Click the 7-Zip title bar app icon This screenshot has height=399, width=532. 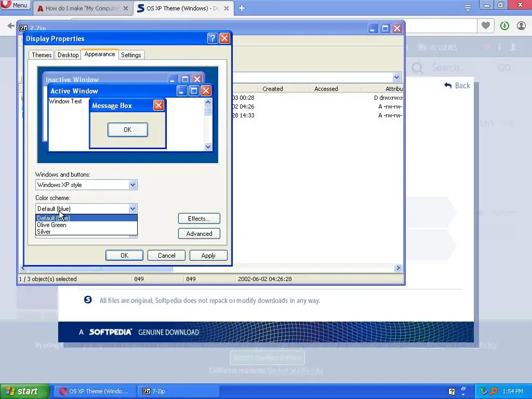pyautogui.click(x=23, y=28)
